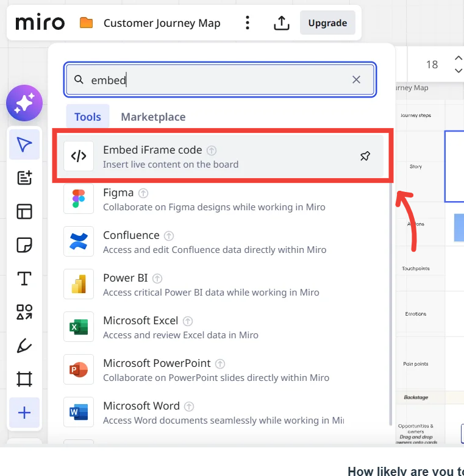Open the board title Customer Journey Map
The width and height of the screenshot is (464, 476).
[x=162, y=23]
